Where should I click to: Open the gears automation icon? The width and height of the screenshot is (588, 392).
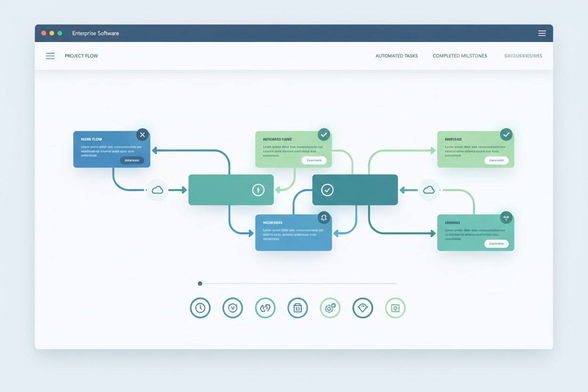click(330, 308)
